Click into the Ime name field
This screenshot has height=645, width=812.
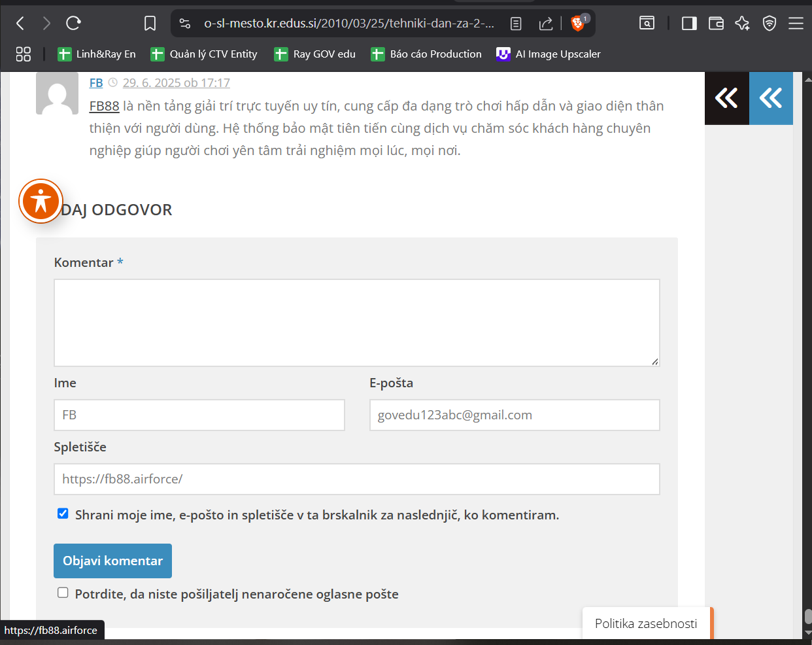point(199,415)
